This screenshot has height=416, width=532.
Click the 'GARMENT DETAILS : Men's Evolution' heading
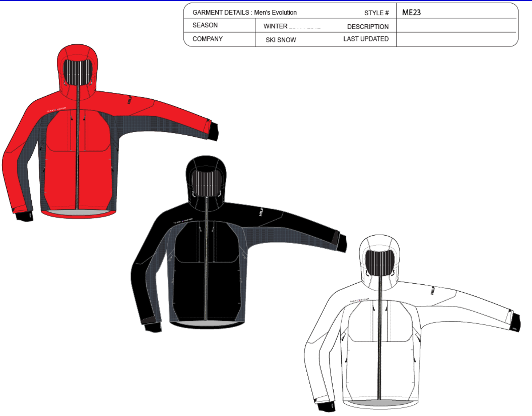pyautogui.click(x=245, y=12)
